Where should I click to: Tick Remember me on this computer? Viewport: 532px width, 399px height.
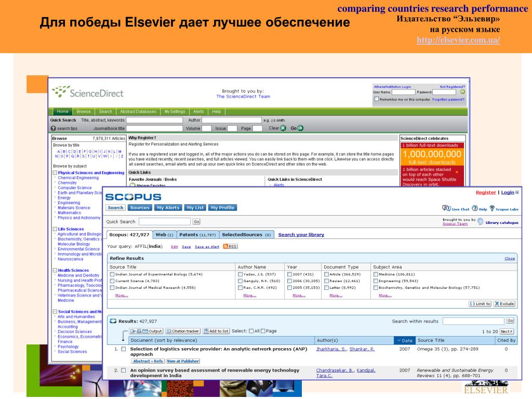coord(376,99)
